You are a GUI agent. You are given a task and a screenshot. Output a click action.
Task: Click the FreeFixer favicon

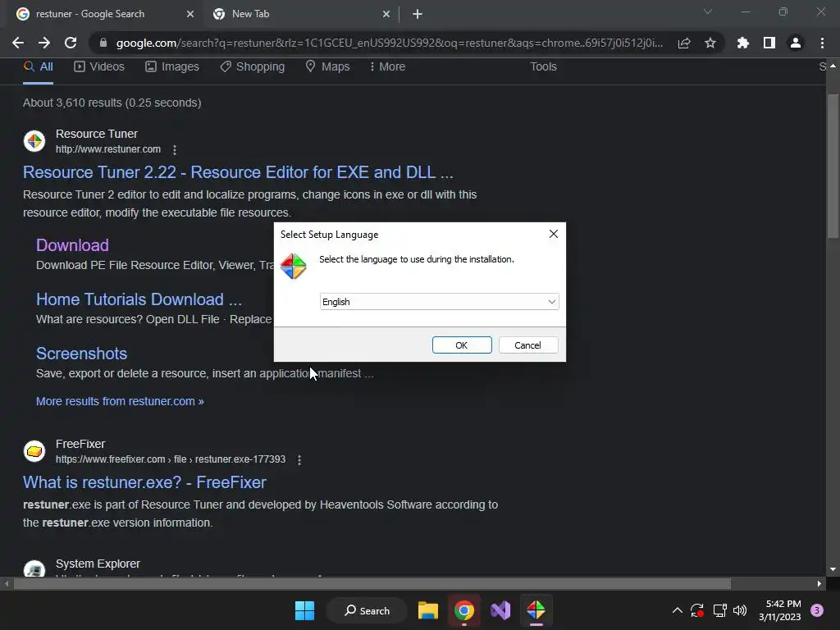(34, 451)
